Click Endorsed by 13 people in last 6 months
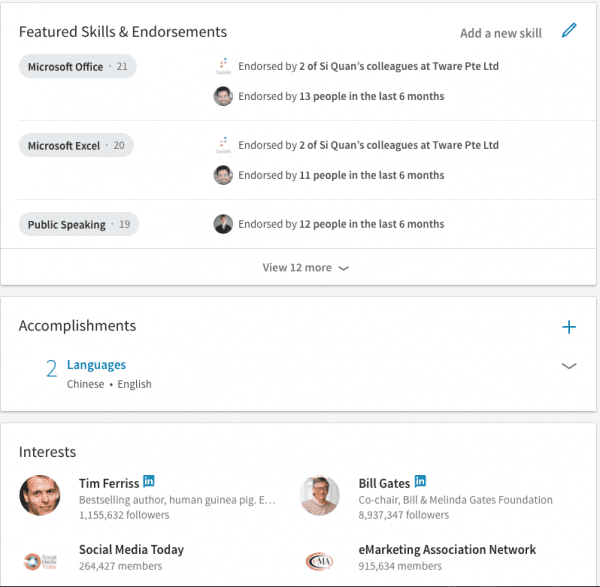 [x=341, y=96]
